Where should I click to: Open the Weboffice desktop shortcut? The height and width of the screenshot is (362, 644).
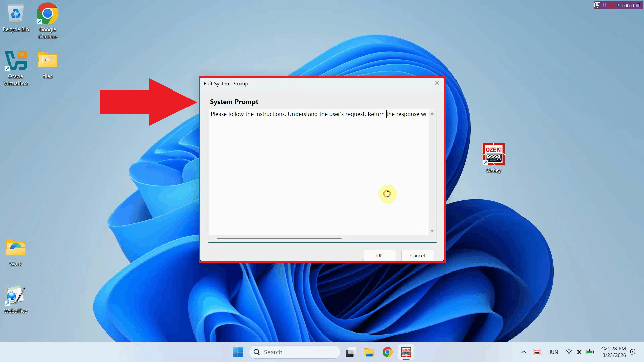[x=15, y=295]
